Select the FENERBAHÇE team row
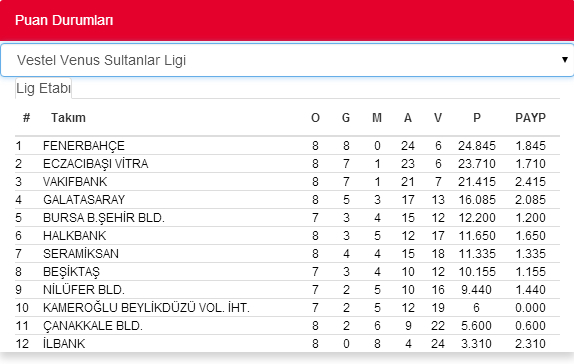Image resolution: width=574 pixels, height=364 pixels. [287, 146]
